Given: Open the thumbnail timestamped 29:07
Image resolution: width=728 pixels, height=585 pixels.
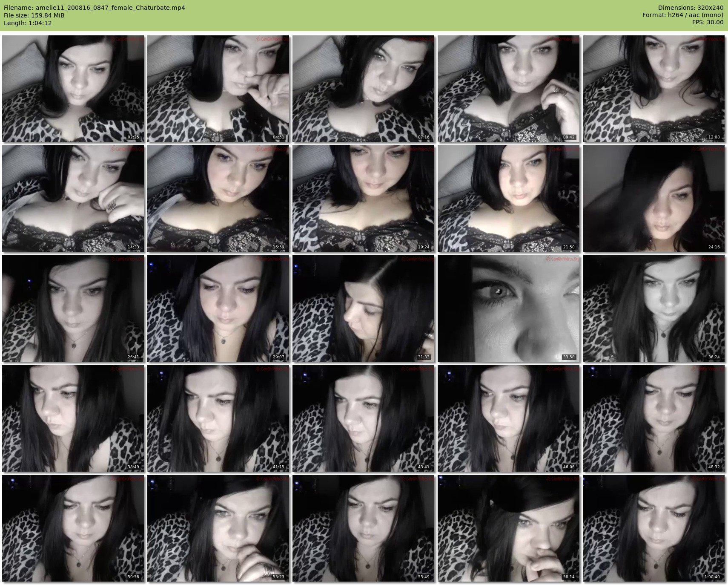Looking at the screenshot, I should coord(218,308).
